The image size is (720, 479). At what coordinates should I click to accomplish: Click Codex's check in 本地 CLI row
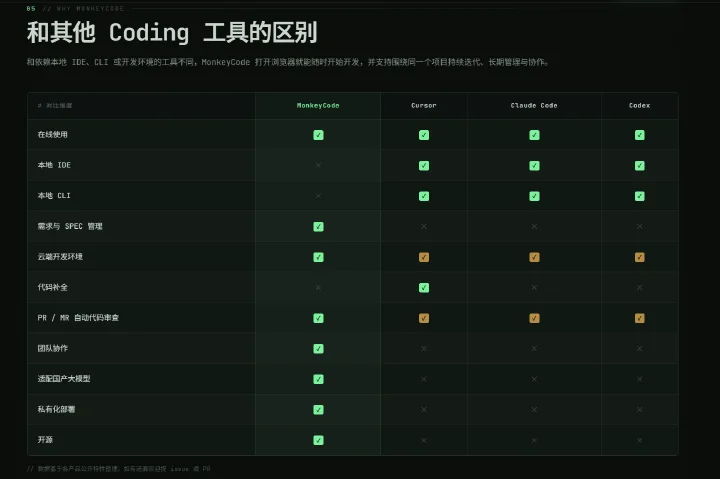[640, 196]
